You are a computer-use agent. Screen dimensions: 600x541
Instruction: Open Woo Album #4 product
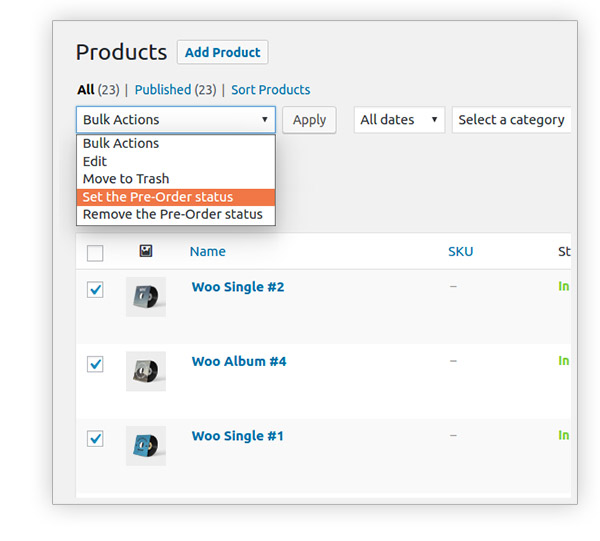(239, 361)
